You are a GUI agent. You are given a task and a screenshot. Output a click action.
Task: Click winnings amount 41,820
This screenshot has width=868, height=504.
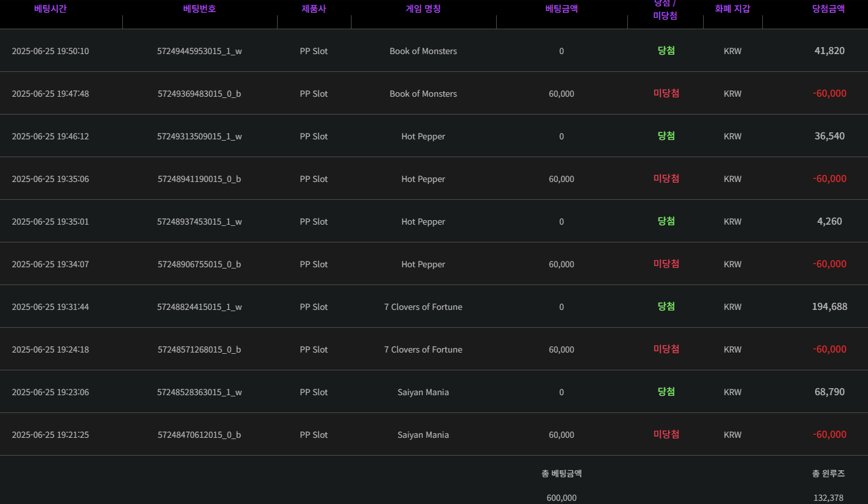pyautogui.click(x=829, y=51)
